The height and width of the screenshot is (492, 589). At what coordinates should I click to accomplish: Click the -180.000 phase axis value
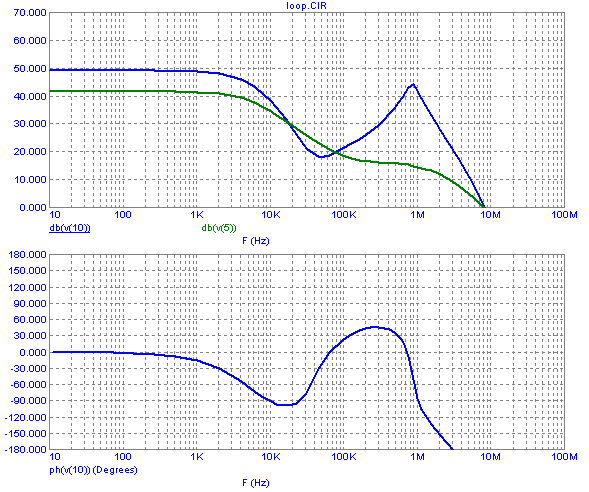pos(26,450)
